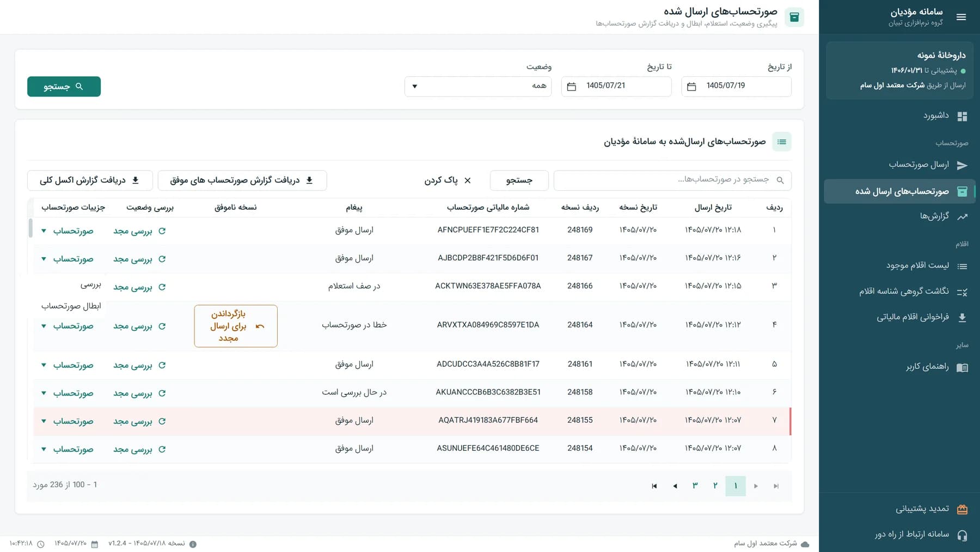
Task: Click نگاشت گروهی شناسه اقلام icon
Action: tap(962, 292)
